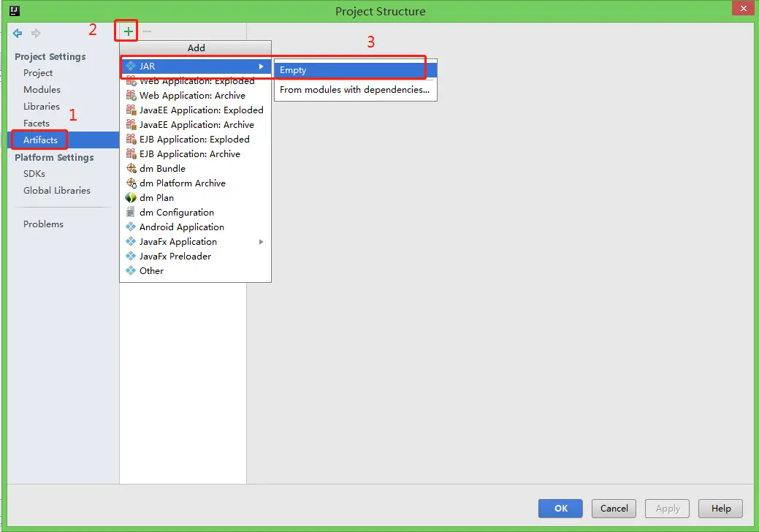Click the green plus Add button
This screenshot has height=532, width=759.
point(128,31)
